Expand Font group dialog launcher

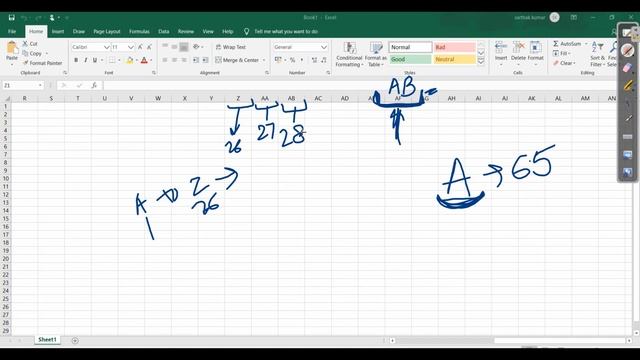(x=154, y=73)
